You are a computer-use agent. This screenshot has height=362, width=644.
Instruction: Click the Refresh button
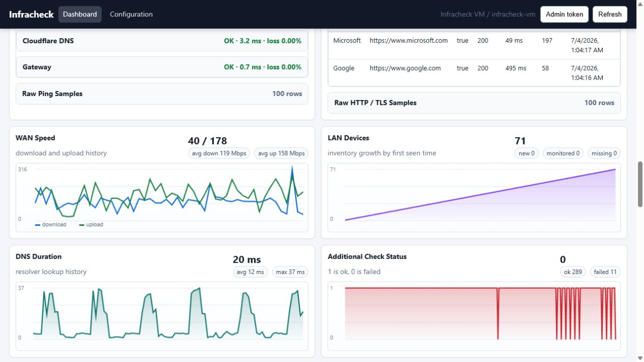(610, 14)
